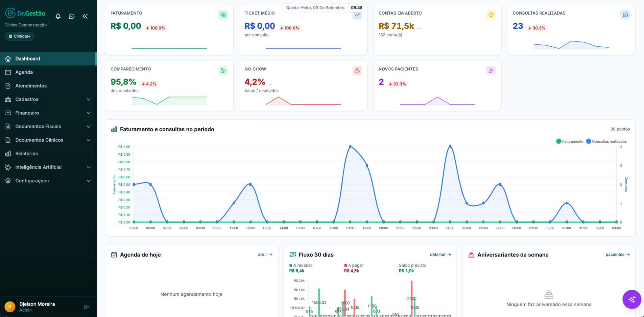Click the No-Show warning triangle icon
Screen dimensions: 644x317
pos(357,70)
